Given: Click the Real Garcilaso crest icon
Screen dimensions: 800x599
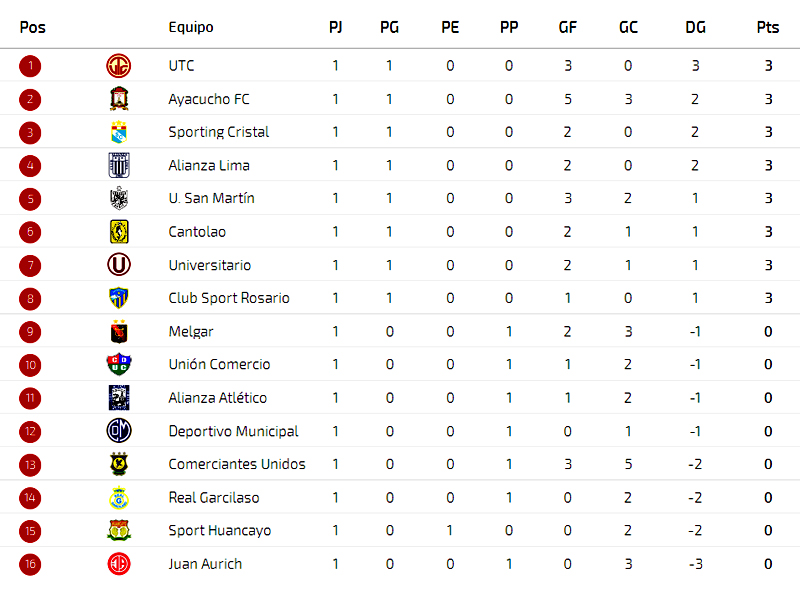Looking at the screenshot, I should tap(119, 497).
